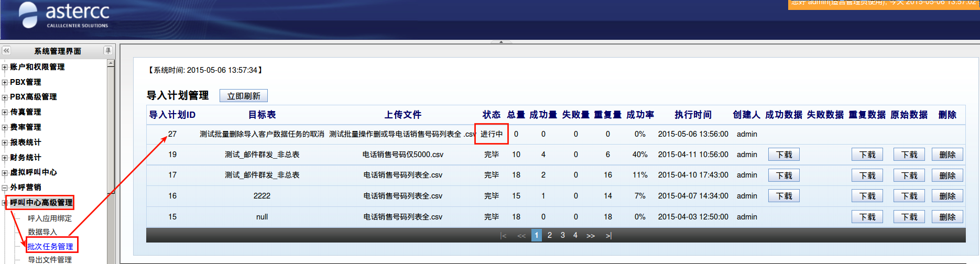Download 原始数据 for plan 15
Viewport: 980px width, 264px height.
pyautogui.click(x=909, y=217)
